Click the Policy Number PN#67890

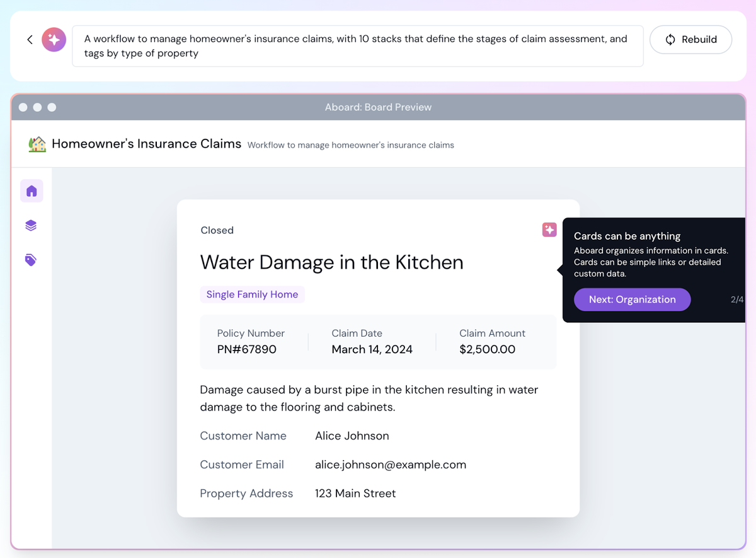pyautogui.click(x=245, y=349)
